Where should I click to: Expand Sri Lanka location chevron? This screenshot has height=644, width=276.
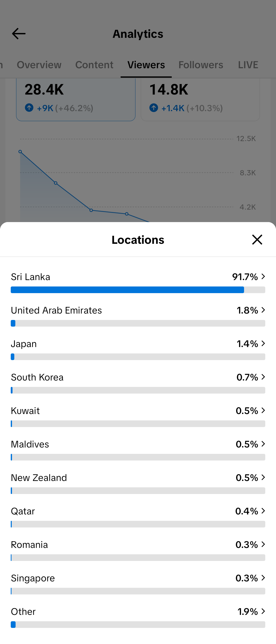263,277
